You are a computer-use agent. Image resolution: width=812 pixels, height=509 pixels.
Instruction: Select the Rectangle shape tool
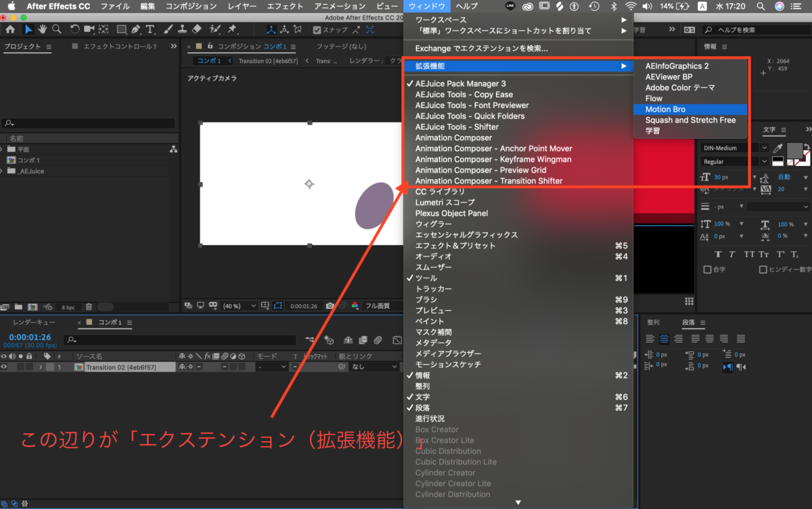(x=121, y=30)
